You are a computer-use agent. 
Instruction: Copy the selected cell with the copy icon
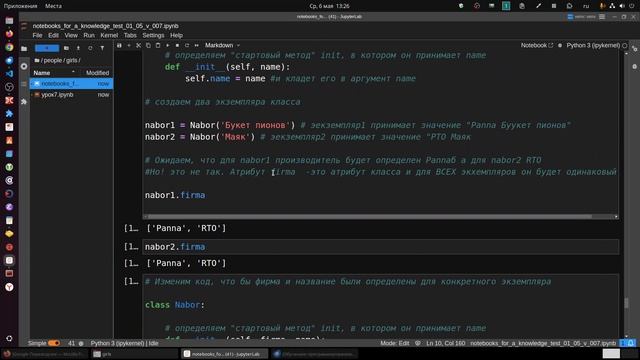(x=148, y=45)
